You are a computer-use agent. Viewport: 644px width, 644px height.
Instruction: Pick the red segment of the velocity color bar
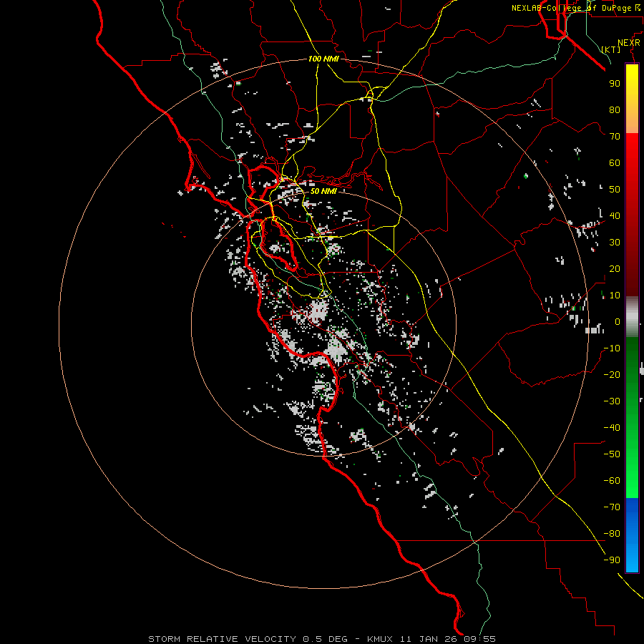click(632, 215)
